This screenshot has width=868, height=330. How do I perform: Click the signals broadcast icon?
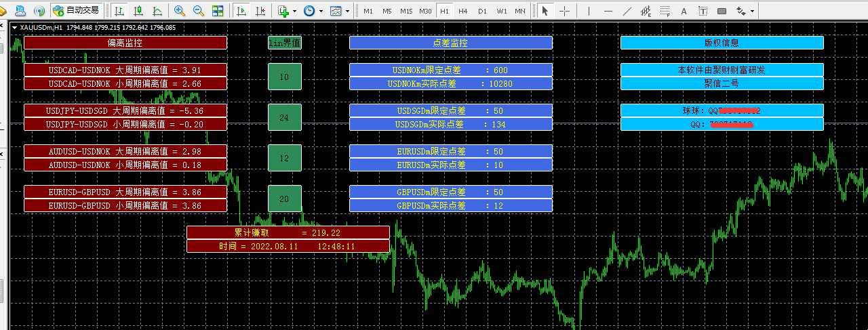click(x=39, y=11)
